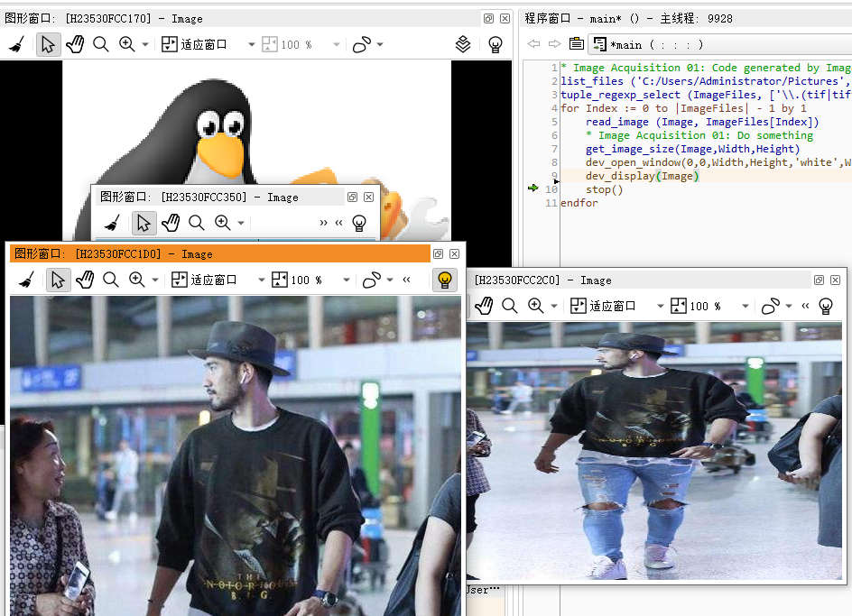Open layers stack icon in FCC170 window
The height and width of the screenshot is (616, 852).
pos(463,44)
